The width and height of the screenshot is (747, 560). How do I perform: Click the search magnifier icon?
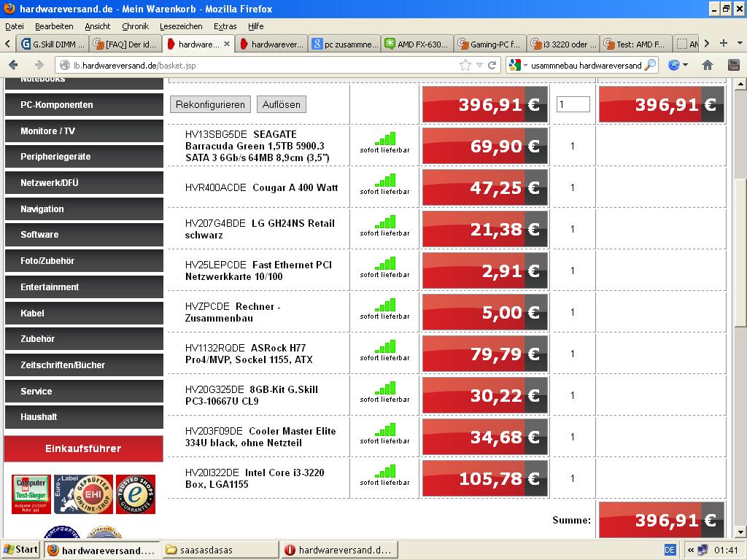coord(650,65)
